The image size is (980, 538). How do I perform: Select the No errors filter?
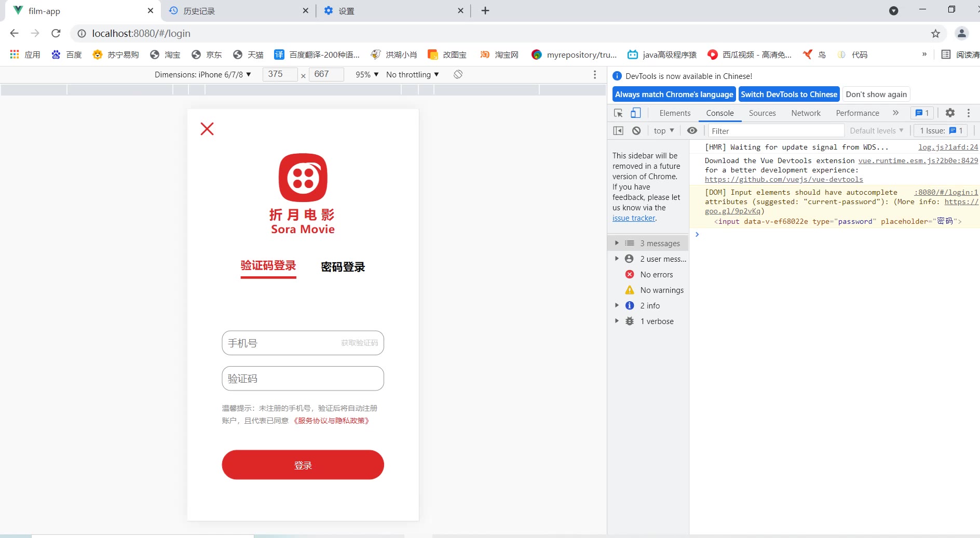648,274
